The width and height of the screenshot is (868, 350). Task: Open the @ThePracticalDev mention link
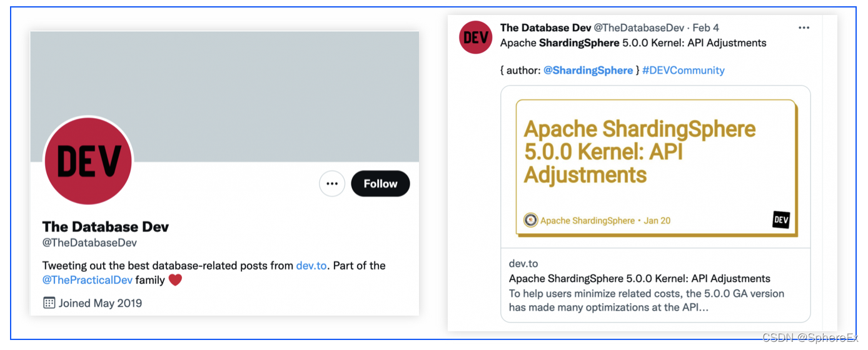tap(87, 280)
